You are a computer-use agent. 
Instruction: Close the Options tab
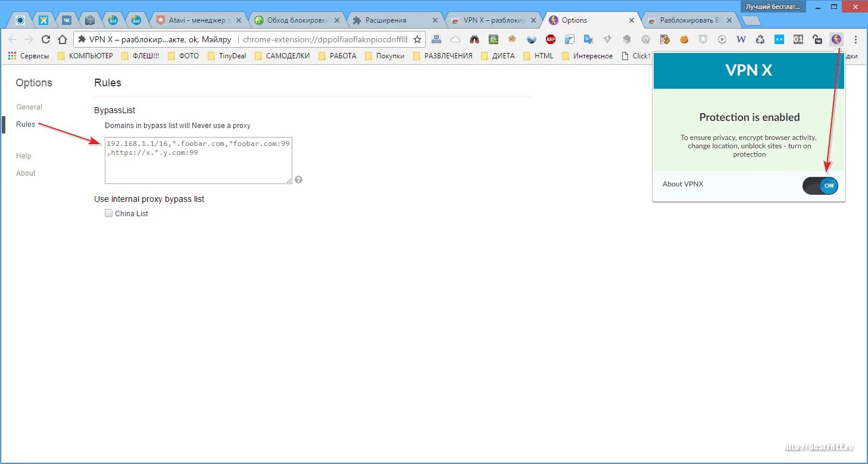632,20
